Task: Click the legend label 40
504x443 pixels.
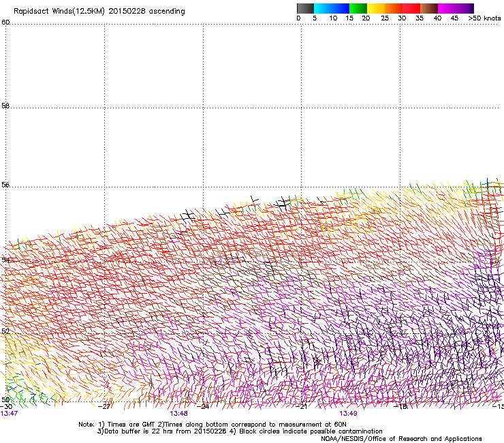Action: tap(437, 18)
